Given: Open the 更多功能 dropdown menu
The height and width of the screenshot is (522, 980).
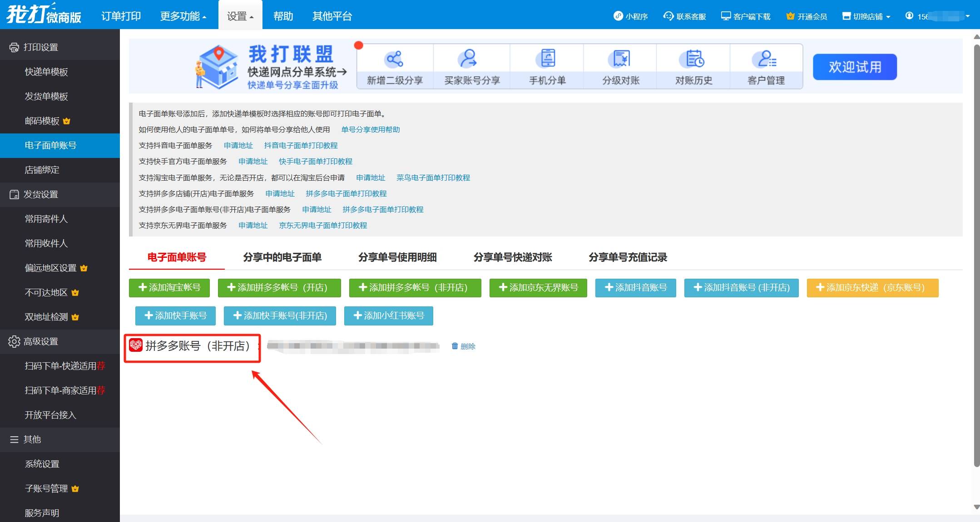Looking at the screenshot, I should (x=183, y=16).
